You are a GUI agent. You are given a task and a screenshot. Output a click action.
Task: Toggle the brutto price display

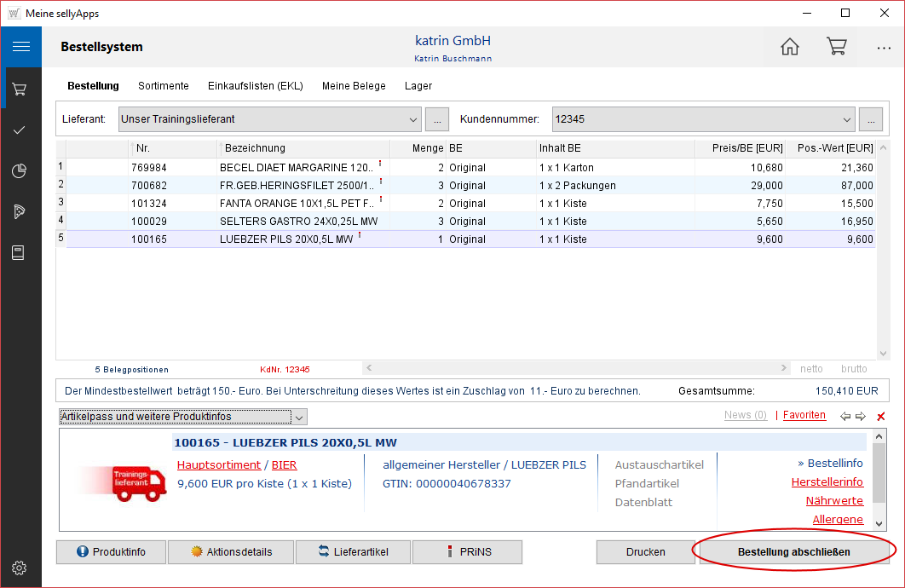854,369
